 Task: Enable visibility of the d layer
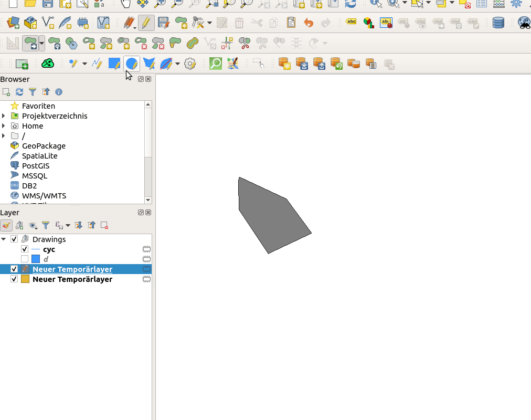click(25, 259)
